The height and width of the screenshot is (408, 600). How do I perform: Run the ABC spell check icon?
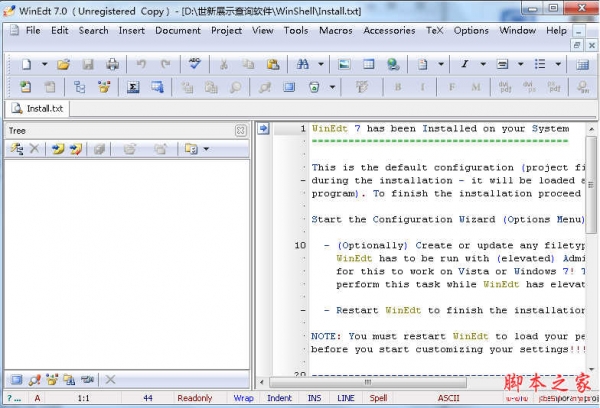pyautogui.click(x=194, y=63)
